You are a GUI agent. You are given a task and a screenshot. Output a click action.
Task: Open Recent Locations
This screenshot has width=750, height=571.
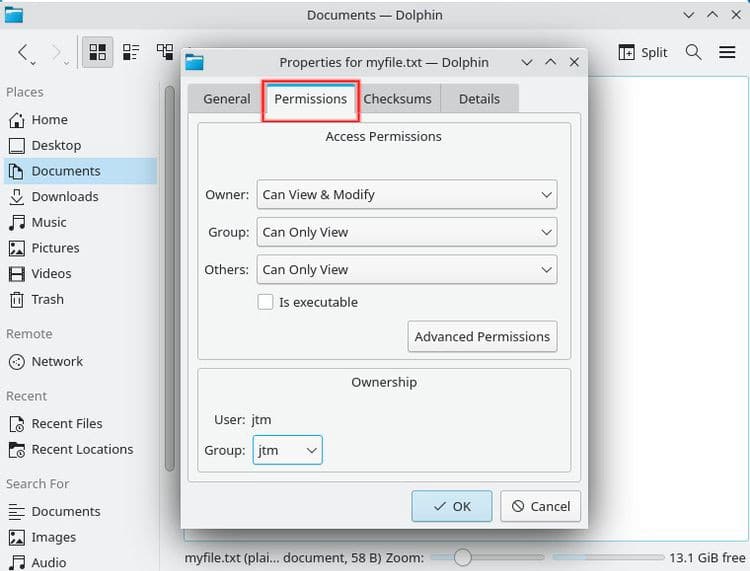pyautogui.click(x=80, y=450)
